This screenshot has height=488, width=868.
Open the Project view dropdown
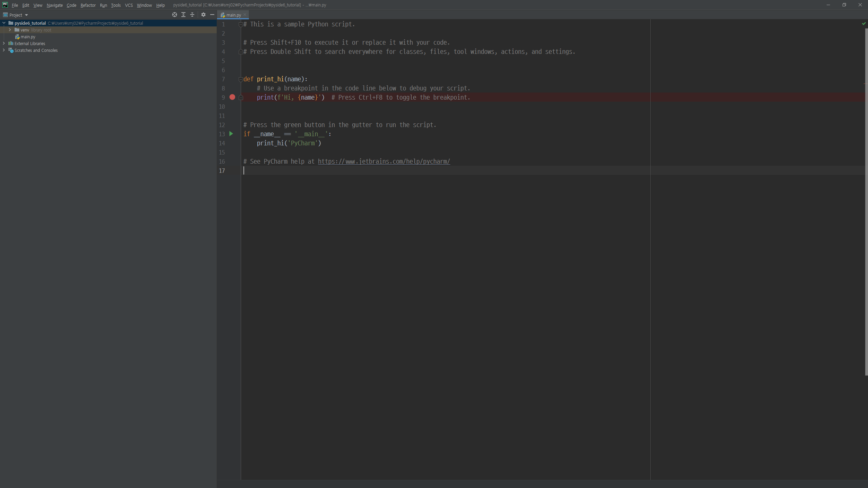[x=26, y=15]
